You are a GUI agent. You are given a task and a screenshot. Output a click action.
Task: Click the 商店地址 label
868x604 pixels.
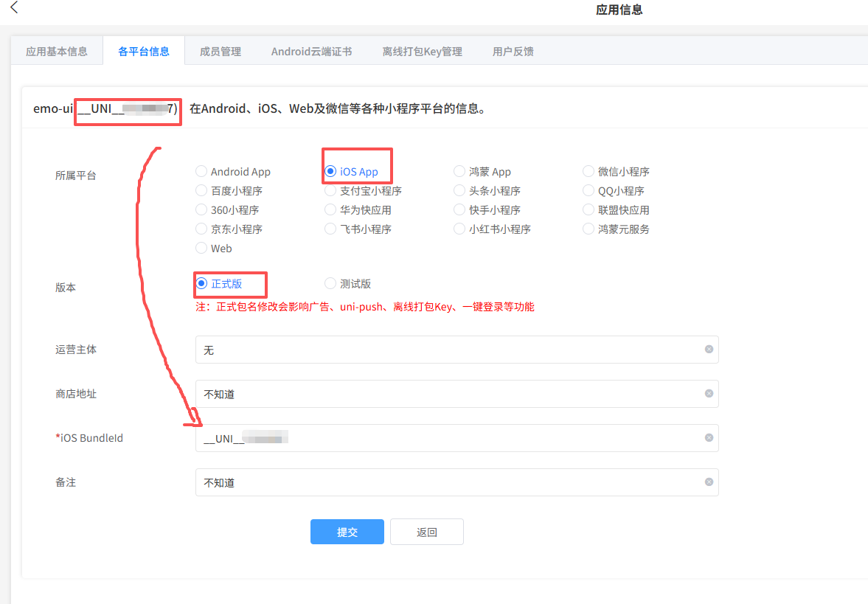click(76, 394)
